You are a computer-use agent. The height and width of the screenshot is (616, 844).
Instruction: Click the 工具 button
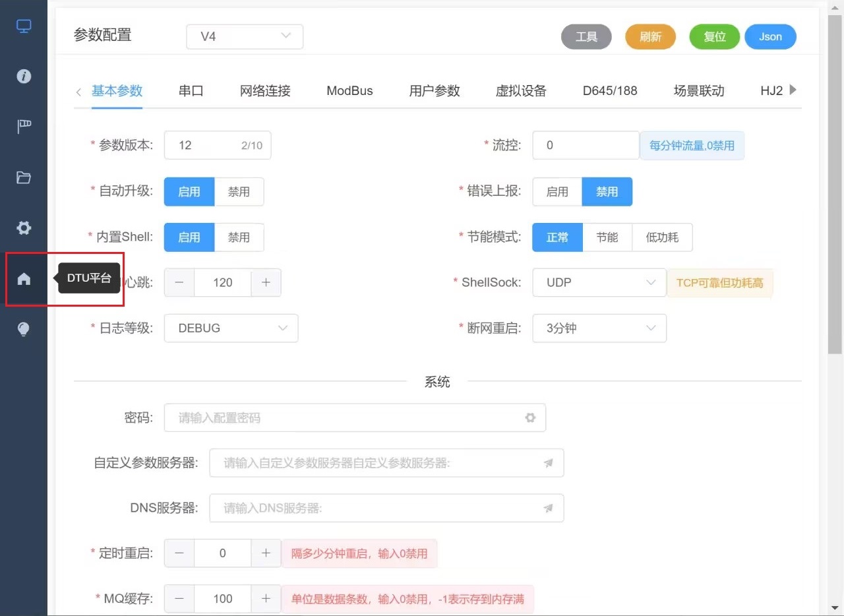586,37
